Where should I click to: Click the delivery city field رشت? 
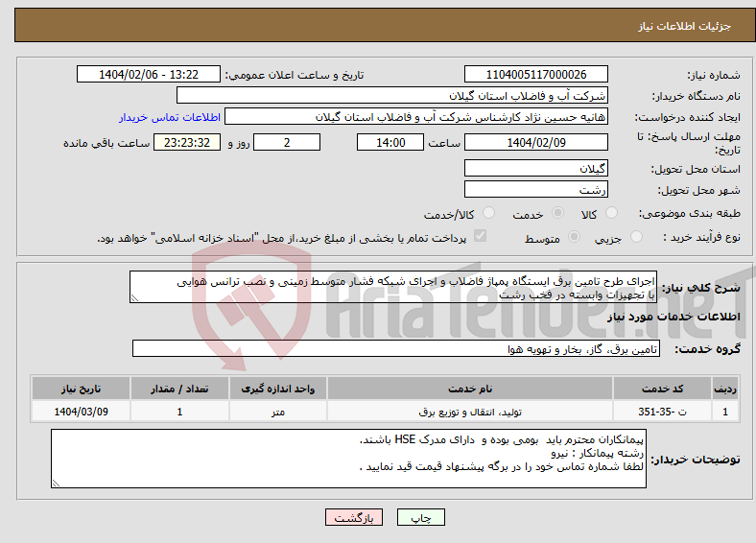coord(536,189)
